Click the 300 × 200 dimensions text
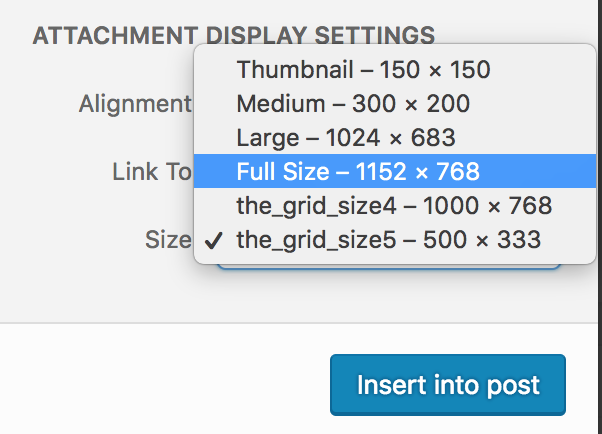602x434 pixels. (412, 104)
